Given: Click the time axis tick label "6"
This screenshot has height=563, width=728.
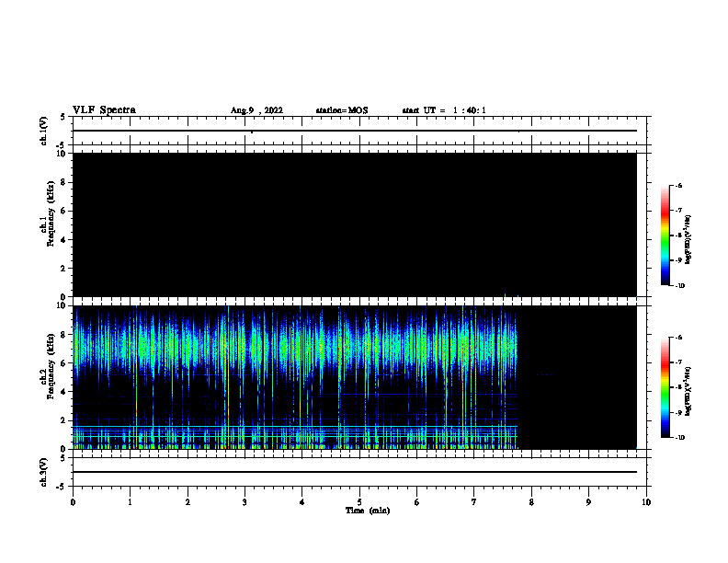Looking at the screenshot, I should [x=416, y=502].
